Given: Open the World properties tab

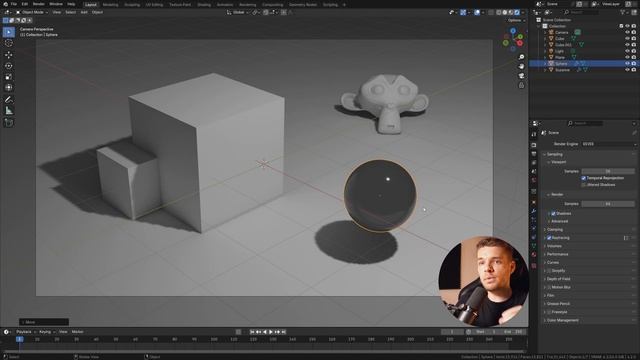Looking at the screenshot, I should 534,180.
